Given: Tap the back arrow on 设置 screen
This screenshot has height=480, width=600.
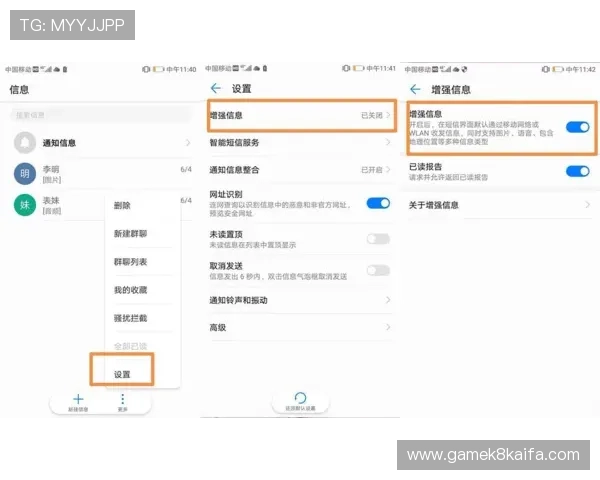Looking at the screenshot, I should click(x=216, y=88).
